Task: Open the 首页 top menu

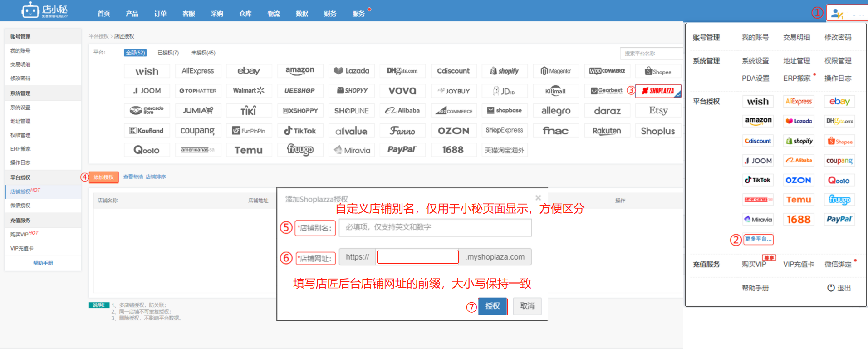Action: pyautogui.click(x=104, y=14)
